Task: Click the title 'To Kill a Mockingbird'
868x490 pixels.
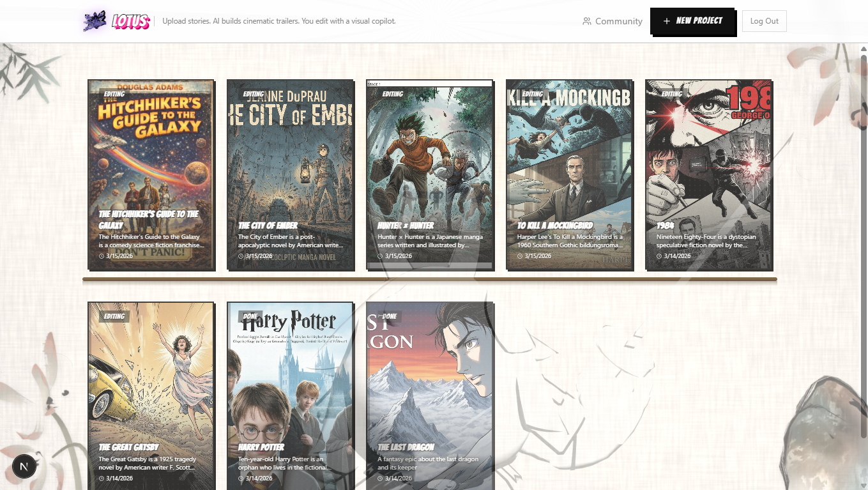Action: [x=555, y=226]
